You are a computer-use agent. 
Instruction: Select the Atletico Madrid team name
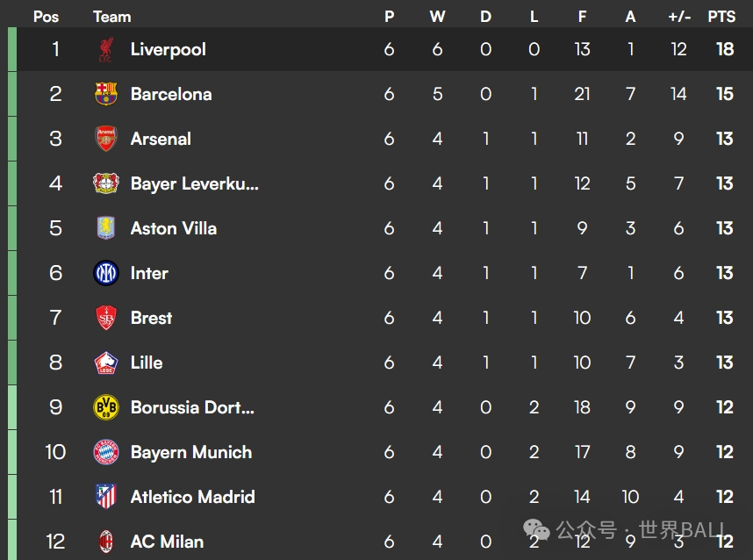(x=192, y=497)
